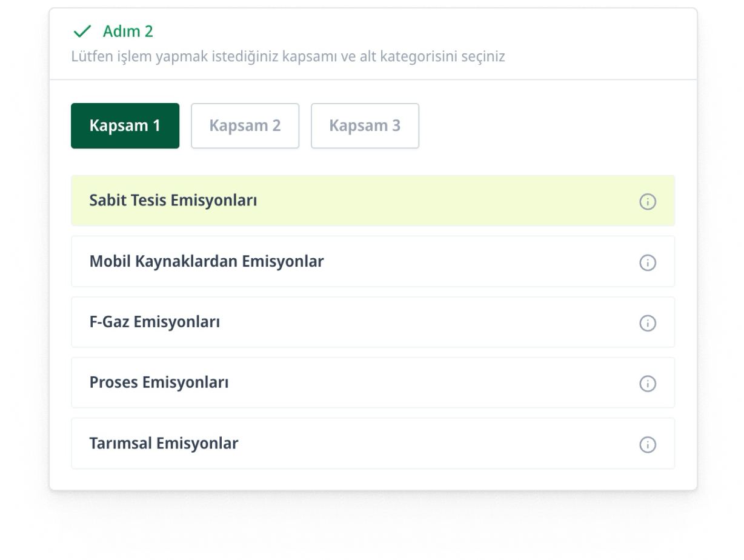The width and height of the screenshot is (744, 560).
Task: Click the 'Sabit Tesis Emisyonları' label text
Action: coord(173,201)
